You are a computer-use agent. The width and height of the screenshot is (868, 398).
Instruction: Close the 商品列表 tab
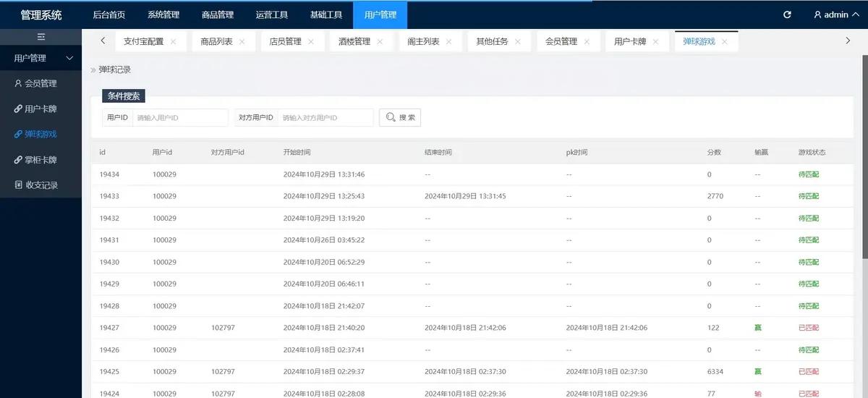(242, 42)
